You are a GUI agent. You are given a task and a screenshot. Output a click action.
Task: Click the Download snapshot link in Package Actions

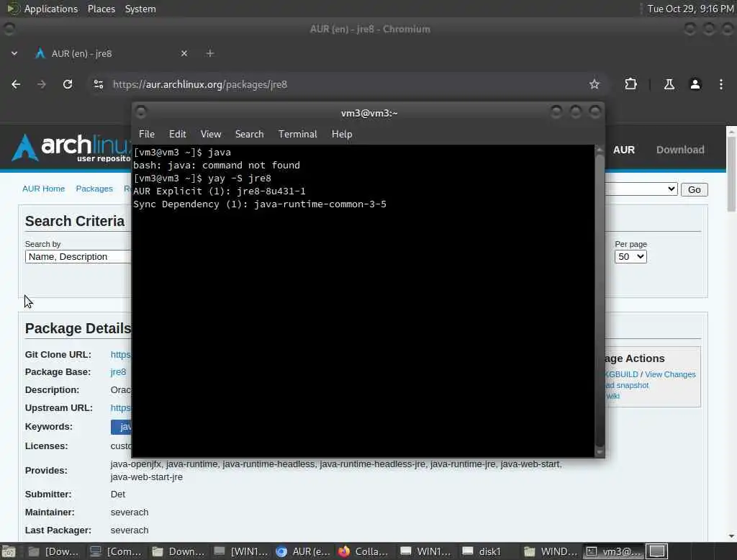(x=627, y=385)
